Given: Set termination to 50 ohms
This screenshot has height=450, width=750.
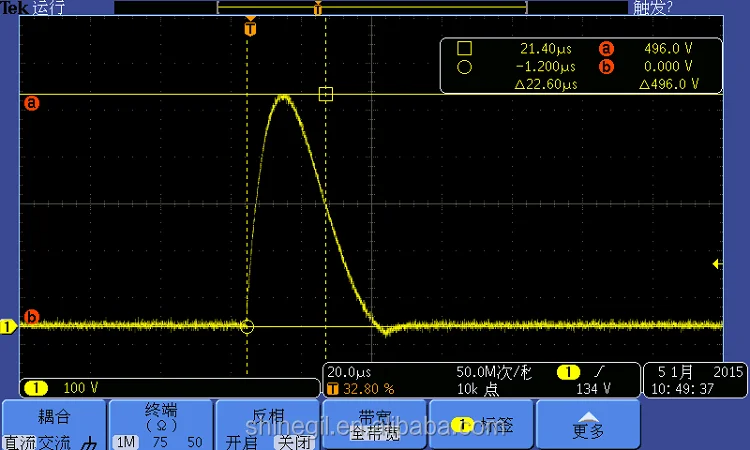Looking at the screenshot, I should [x=194, y=441].
